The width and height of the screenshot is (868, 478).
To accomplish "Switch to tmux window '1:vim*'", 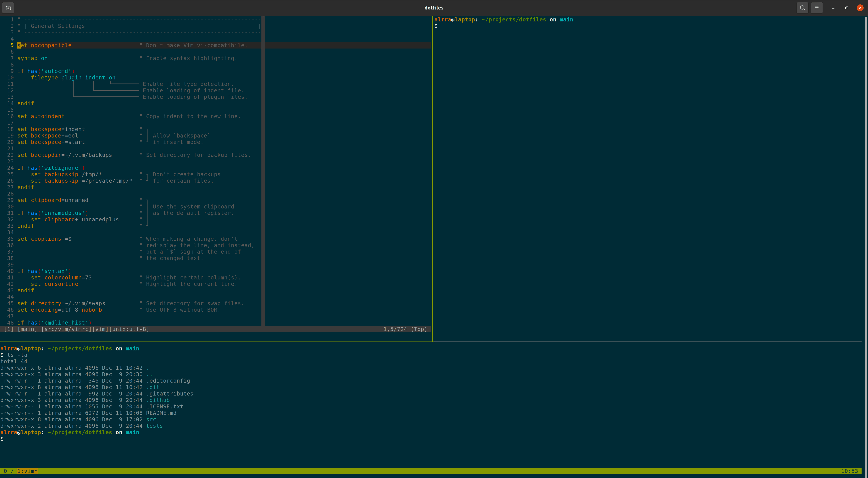I will pos(27,471).
